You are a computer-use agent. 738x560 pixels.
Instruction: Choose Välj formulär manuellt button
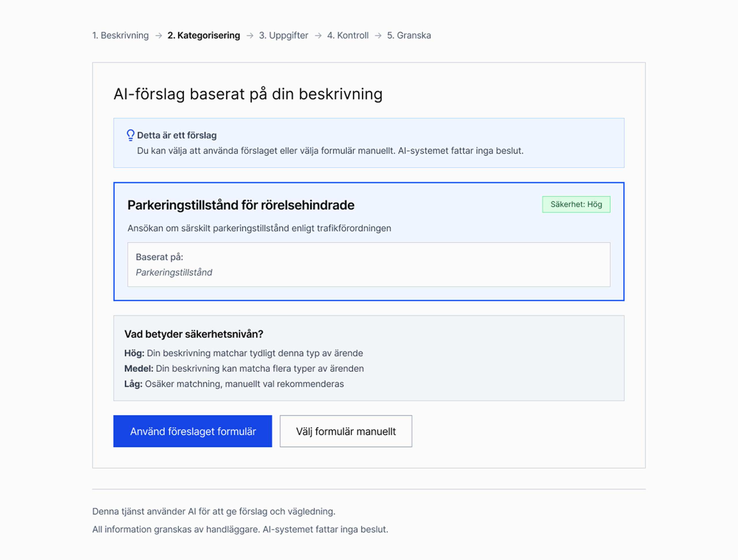pos(346,431)
